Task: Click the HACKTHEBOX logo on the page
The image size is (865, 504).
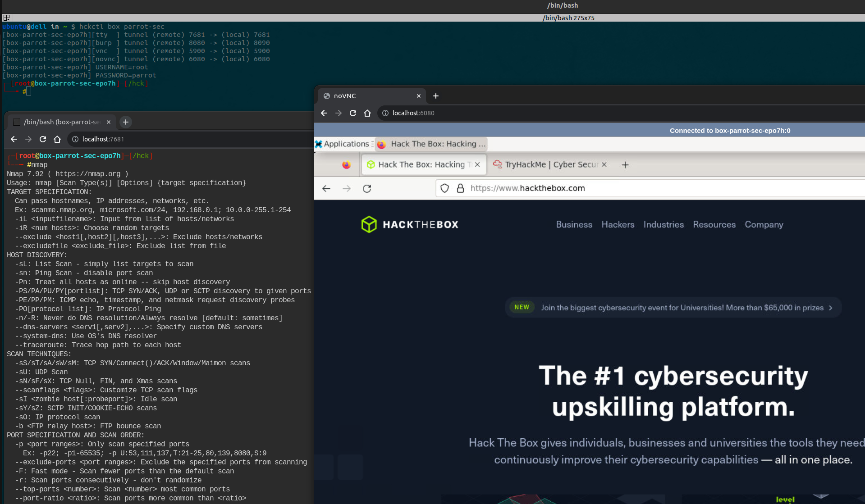Action: click(410, 224)
